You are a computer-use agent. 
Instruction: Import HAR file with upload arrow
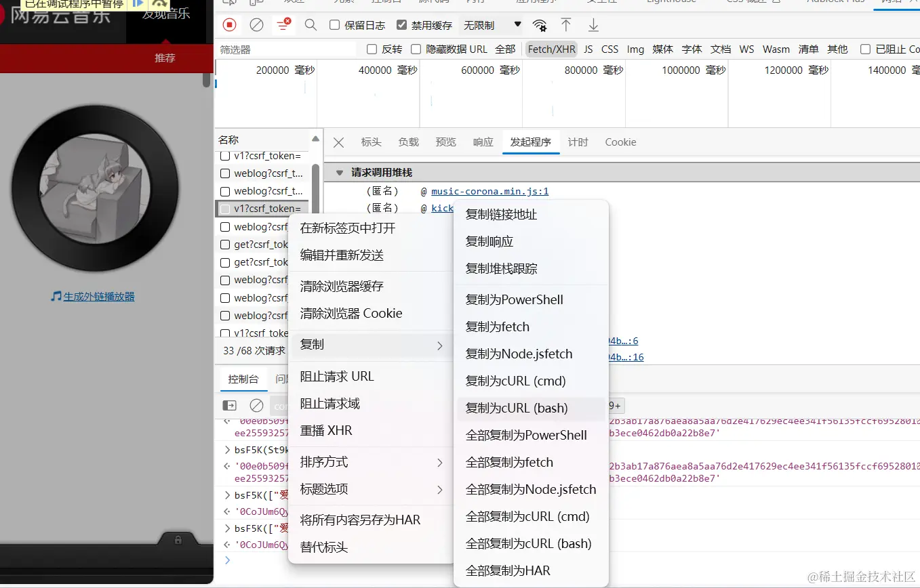[x=566, y=25]
